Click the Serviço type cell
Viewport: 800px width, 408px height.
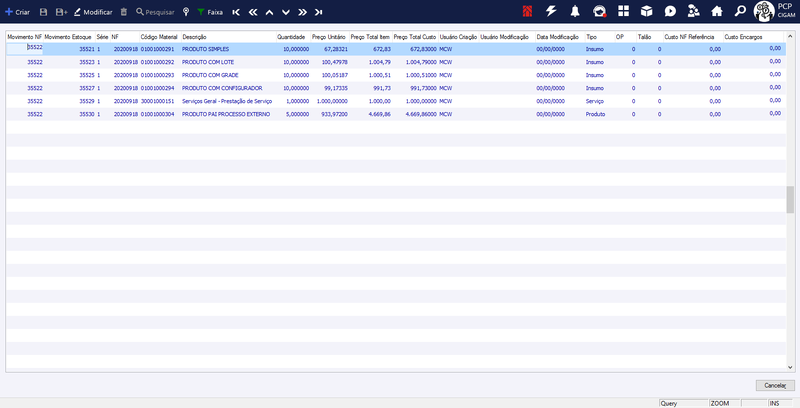594,101
